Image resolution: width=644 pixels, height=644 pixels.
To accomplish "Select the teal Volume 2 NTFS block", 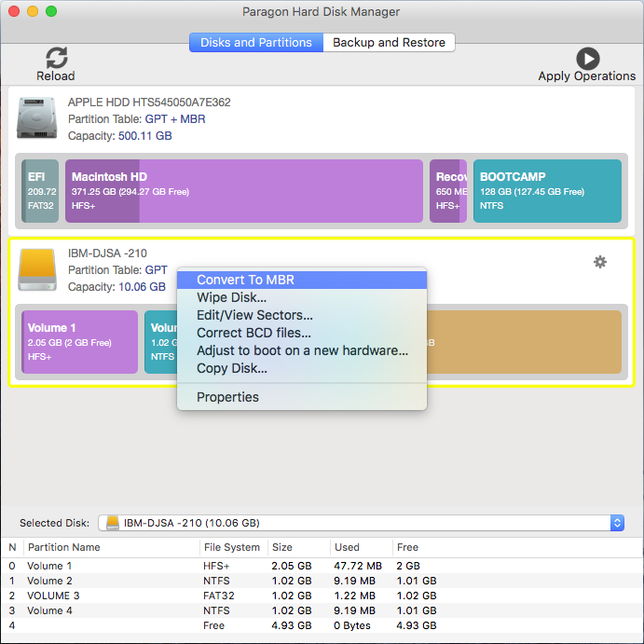I will pyautogui.click(x=161, y=342).
